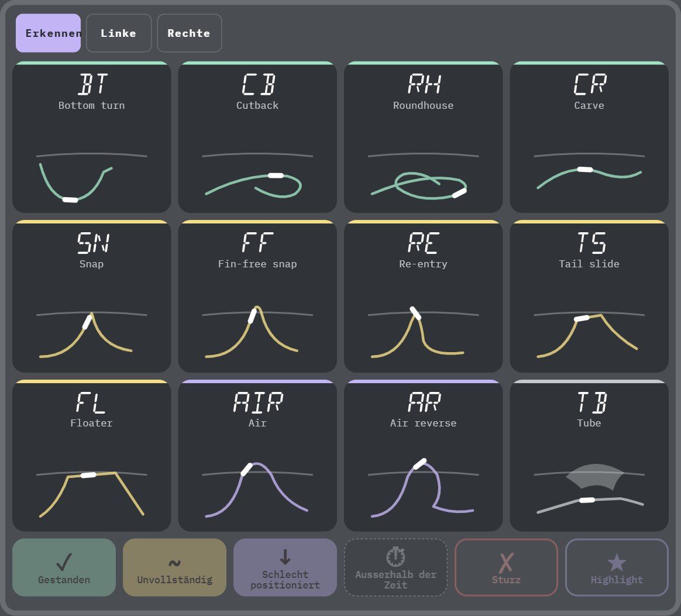Switch to the Erkennen tab
This screenshot has height=616, width=681.
[48, 33]
